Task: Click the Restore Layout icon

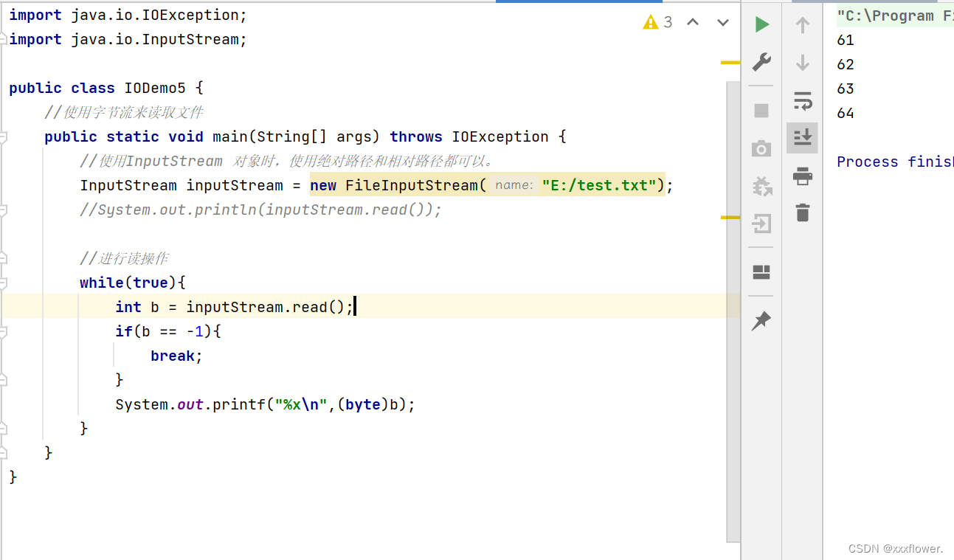Action: point(762,272)
